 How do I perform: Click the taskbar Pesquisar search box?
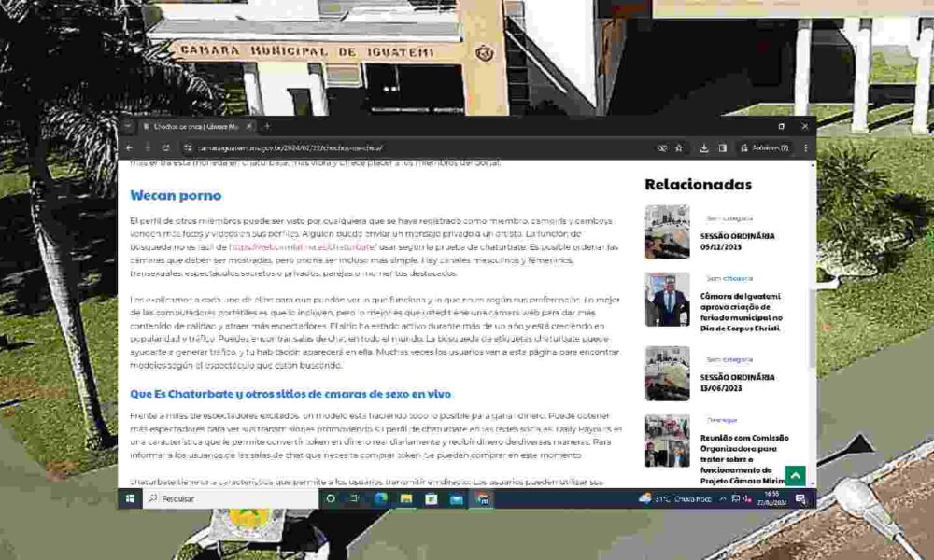231,498
